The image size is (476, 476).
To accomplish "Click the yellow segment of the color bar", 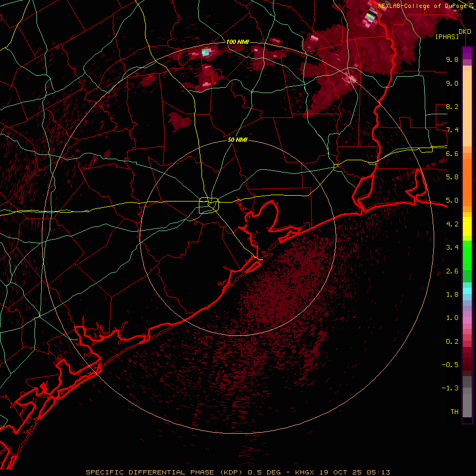I will 467,226.
